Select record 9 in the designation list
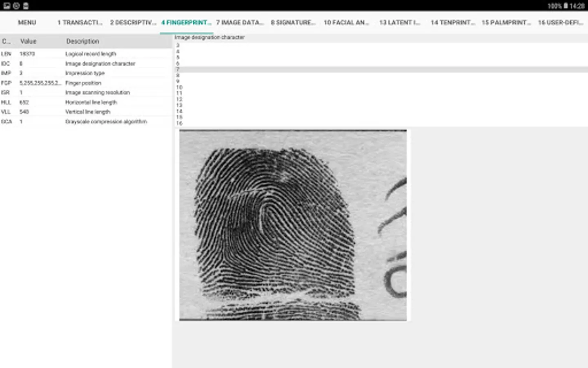588x368 pixels. tap(381, 81)
